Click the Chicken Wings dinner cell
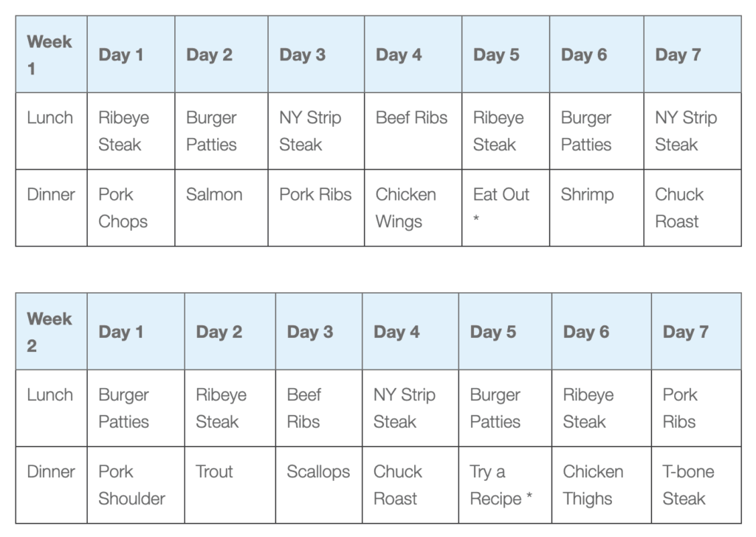756x537 pixels. click(x=413, y=208)
